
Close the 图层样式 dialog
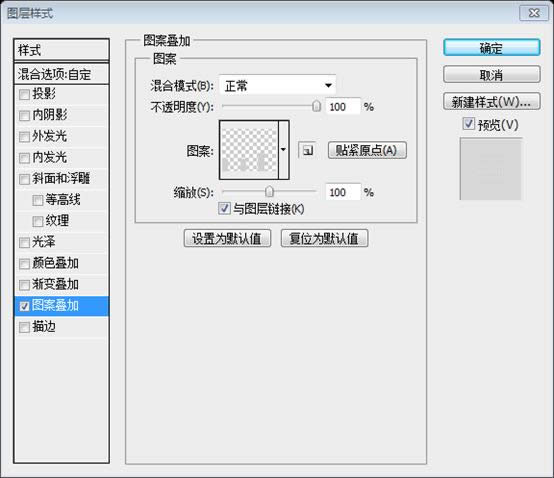click(534, 13)
